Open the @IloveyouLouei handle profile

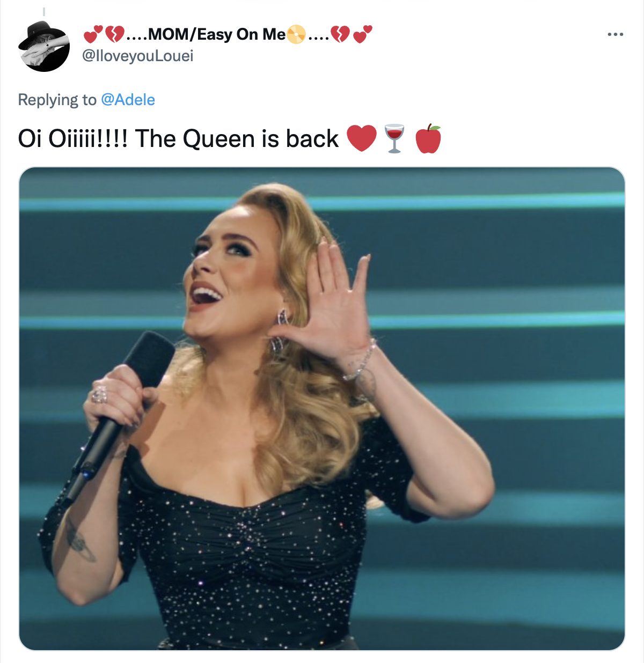click(x=138, y=56)
